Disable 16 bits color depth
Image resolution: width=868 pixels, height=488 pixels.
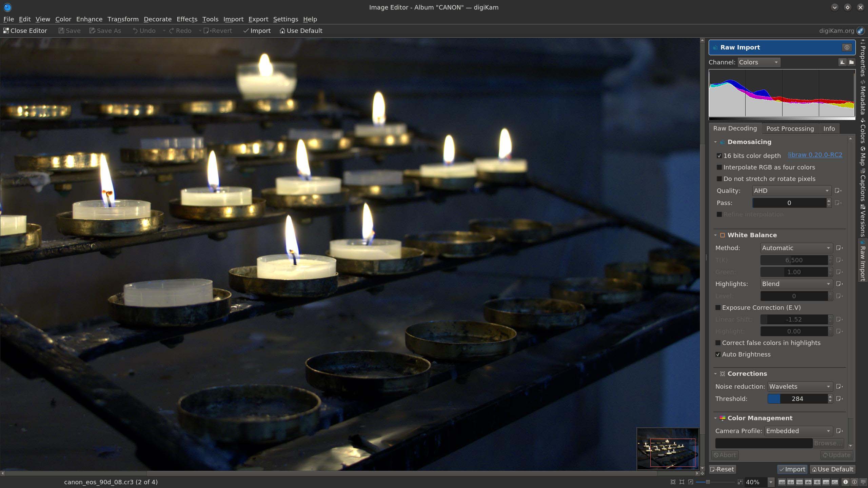click(x=719, y=156)
